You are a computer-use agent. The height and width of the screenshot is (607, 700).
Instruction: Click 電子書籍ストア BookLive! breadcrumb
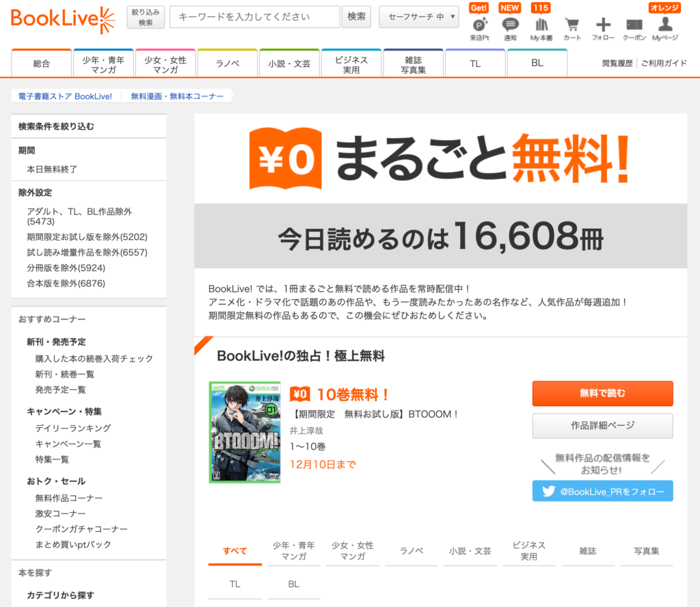(x=65, y=96)
